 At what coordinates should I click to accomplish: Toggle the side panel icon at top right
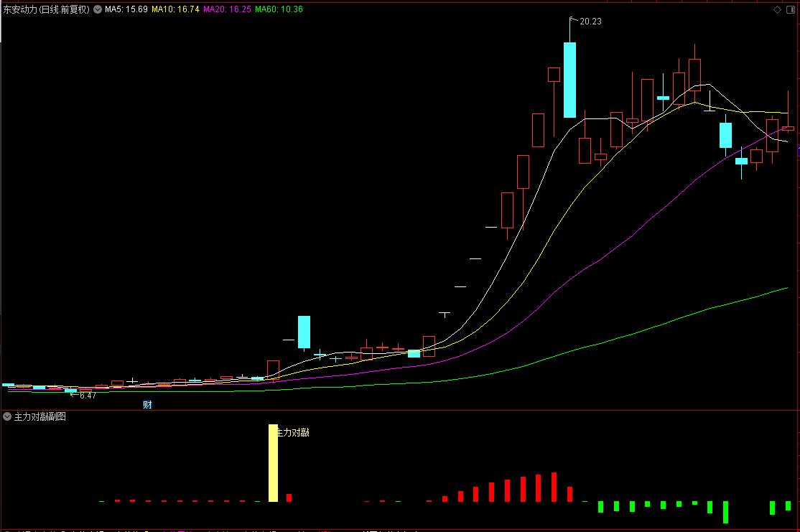(x=791, y=9)
